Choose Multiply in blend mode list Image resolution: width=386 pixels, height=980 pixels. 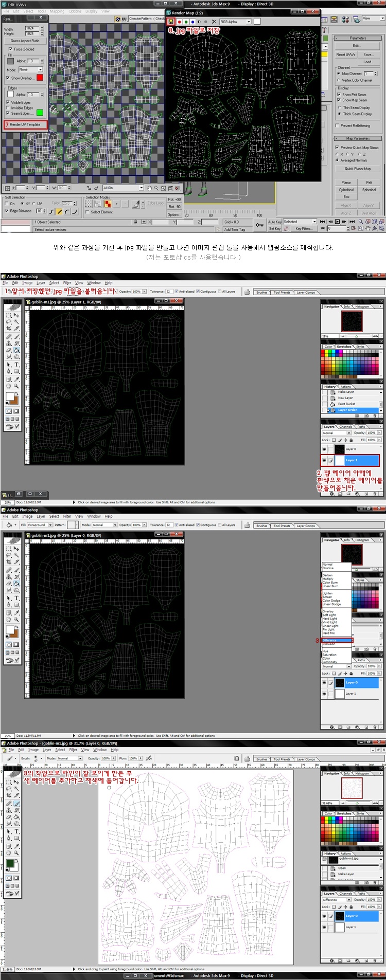pos(337,579)
